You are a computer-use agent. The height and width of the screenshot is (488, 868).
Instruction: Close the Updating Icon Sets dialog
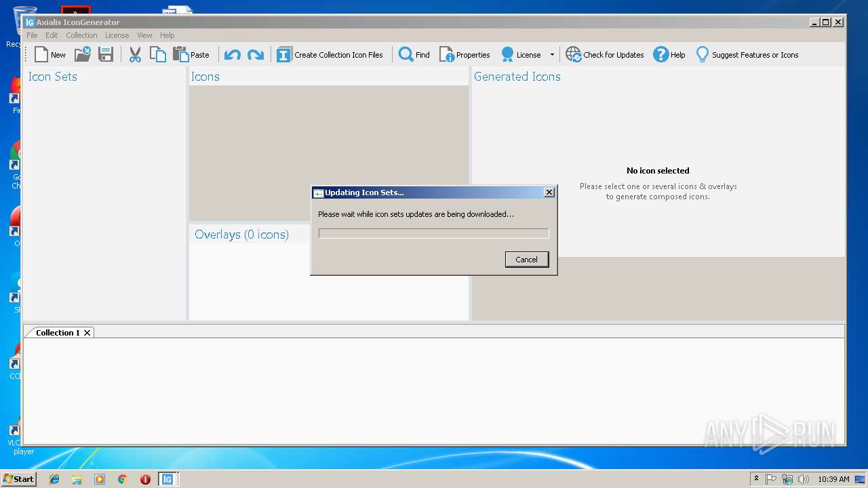point(549,192)
